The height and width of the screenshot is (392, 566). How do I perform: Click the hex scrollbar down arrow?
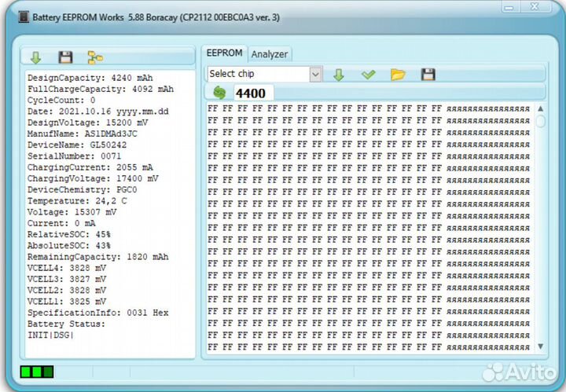[540, 346]
